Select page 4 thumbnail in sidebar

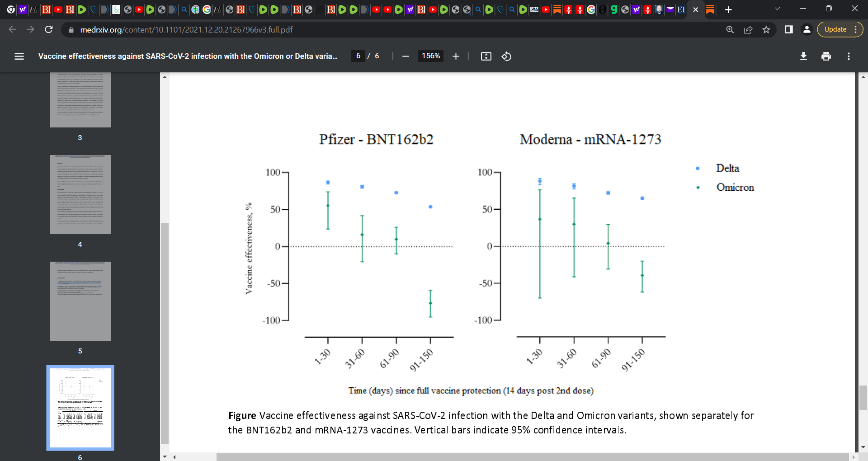pyautogui.click(x=80, y=194)
